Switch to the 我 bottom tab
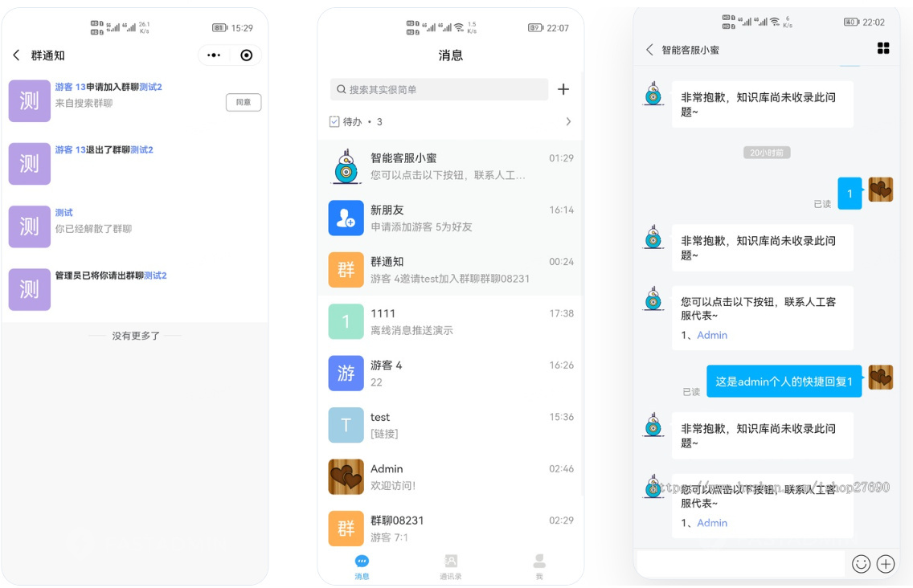 539,567
